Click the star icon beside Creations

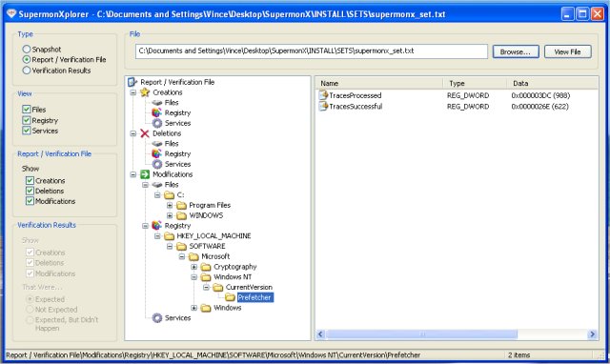[x=145, y=92]
